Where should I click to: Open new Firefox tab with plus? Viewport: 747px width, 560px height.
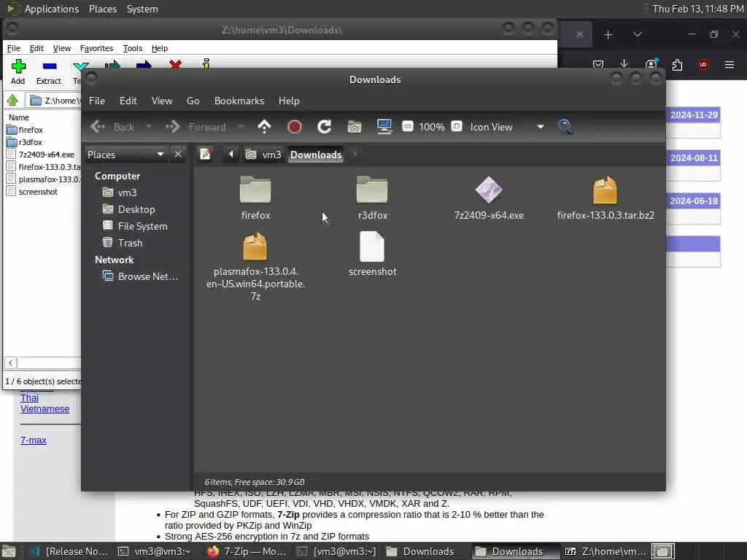click(x=608, y=35)
